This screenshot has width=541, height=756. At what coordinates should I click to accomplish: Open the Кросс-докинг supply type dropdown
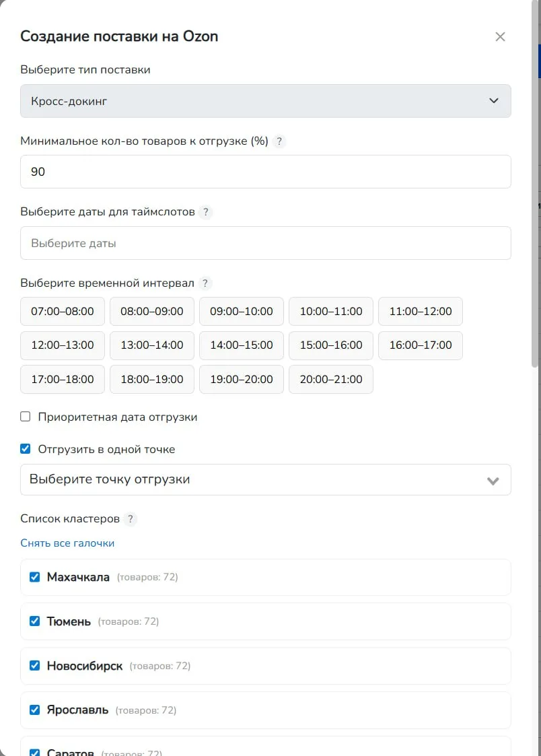tap(265, 101)
